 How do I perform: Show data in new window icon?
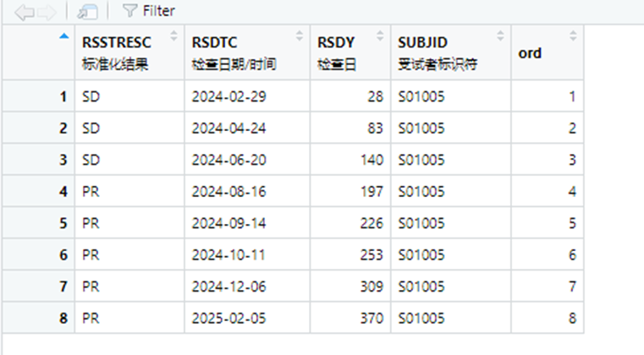pyautogui.click(x=86, y=11)
